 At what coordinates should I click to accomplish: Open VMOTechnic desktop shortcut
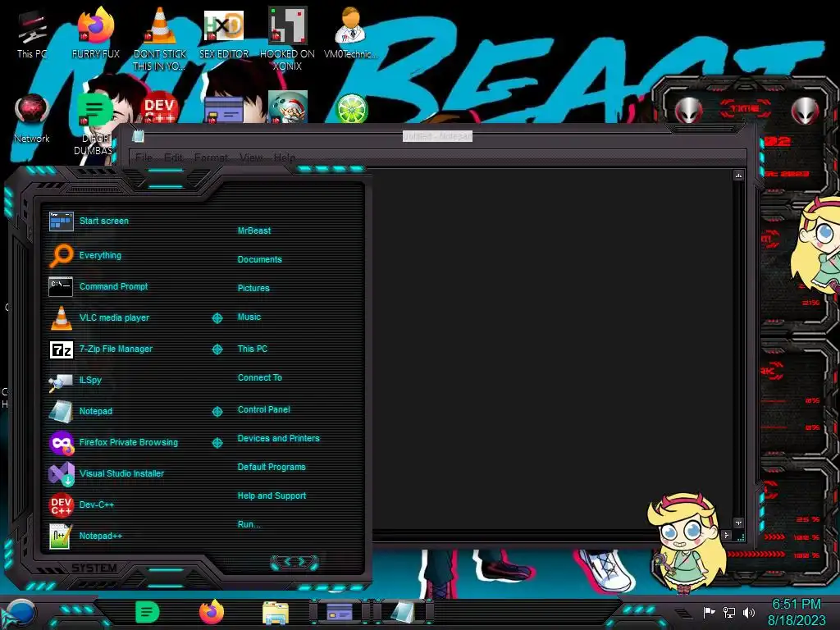point(351,33)
